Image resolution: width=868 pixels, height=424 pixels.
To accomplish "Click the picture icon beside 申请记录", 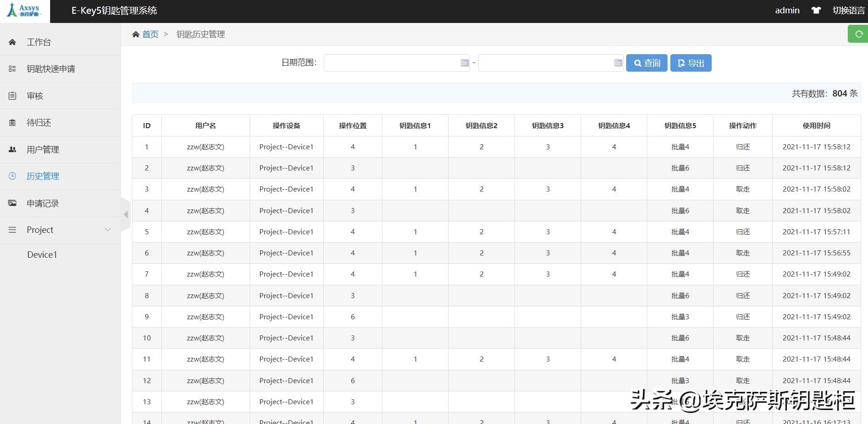I will point(12,204).
